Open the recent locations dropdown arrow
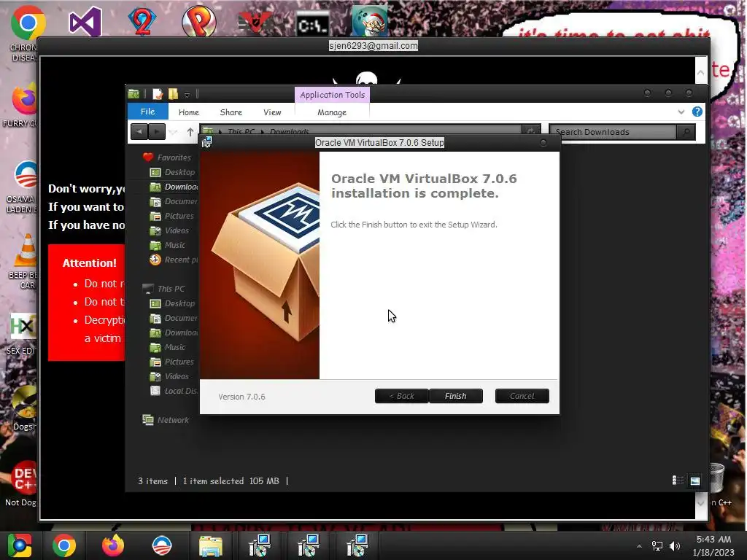The height and width of the screenshot is (560, 747). point(174,133)
